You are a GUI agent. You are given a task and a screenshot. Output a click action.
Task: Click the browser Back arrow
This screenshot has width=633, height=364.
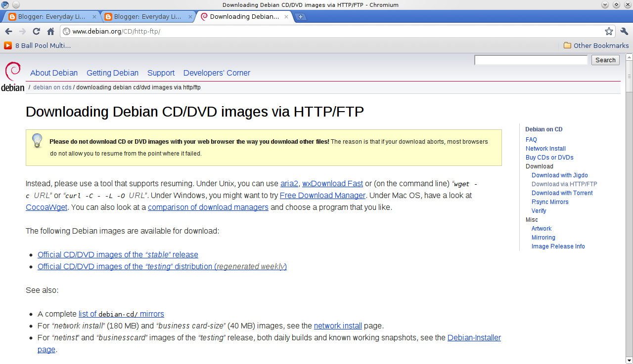(8, 31)
